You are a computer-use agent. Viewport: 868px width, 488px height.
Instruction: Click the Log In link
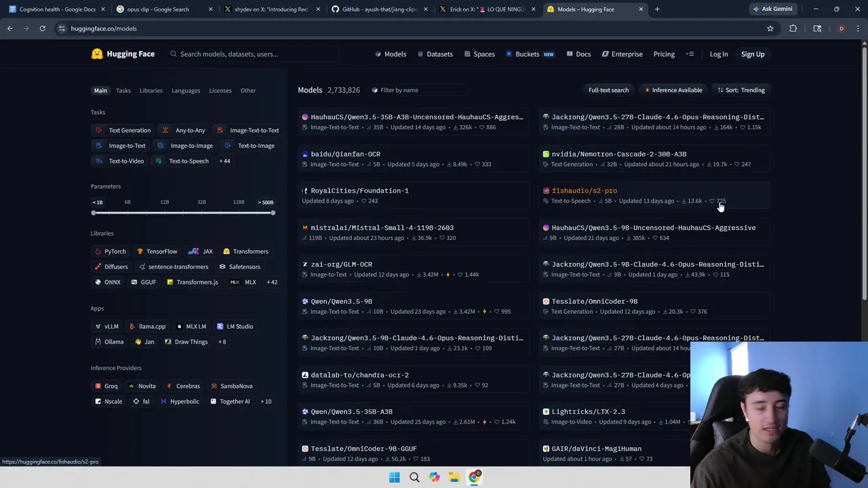coord(719,54)
